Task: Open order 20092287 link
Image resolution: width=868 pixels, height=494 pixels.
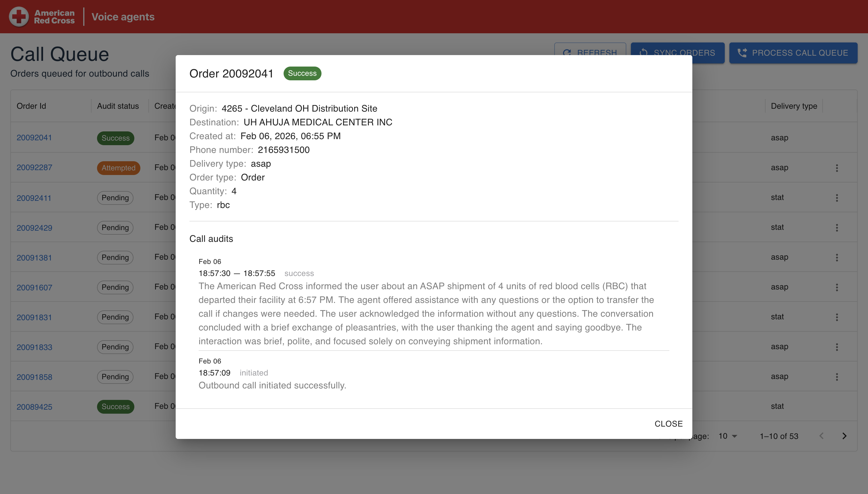Action: pos(34,168)
